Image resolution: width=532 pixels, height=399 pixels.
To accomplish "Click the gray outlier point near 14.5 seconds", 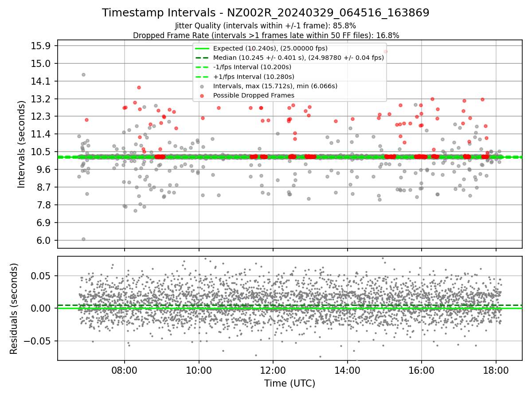I will [x=83, y=74].
